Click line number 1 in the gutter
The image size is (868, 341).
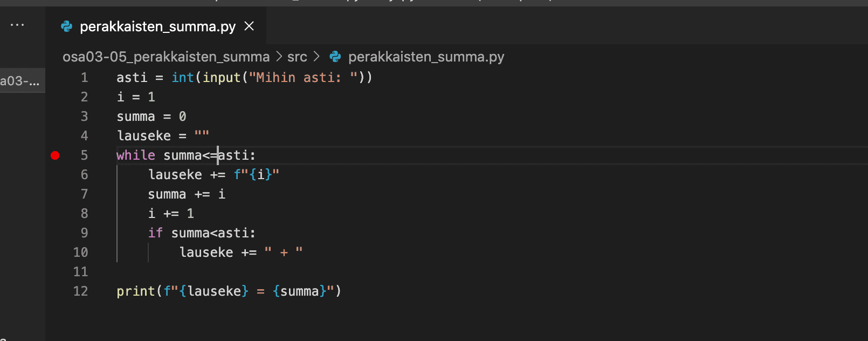(84, 78)
